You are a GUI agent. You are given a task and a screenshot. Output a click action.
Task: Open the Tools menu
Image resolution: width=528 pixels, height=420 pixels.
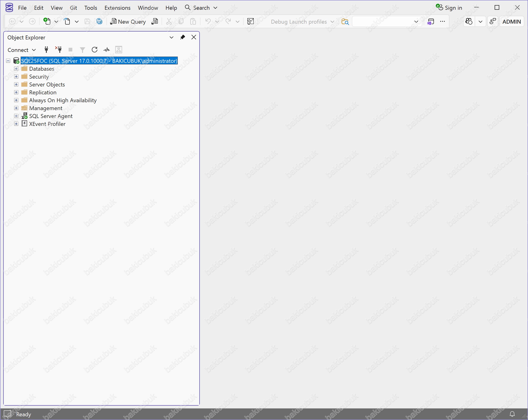(x=91, y=8)
